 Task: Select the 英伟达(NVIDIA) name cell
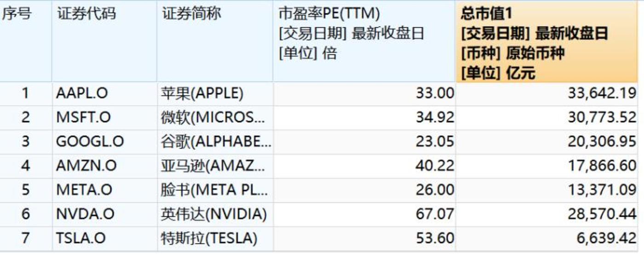tap(213, 214)
